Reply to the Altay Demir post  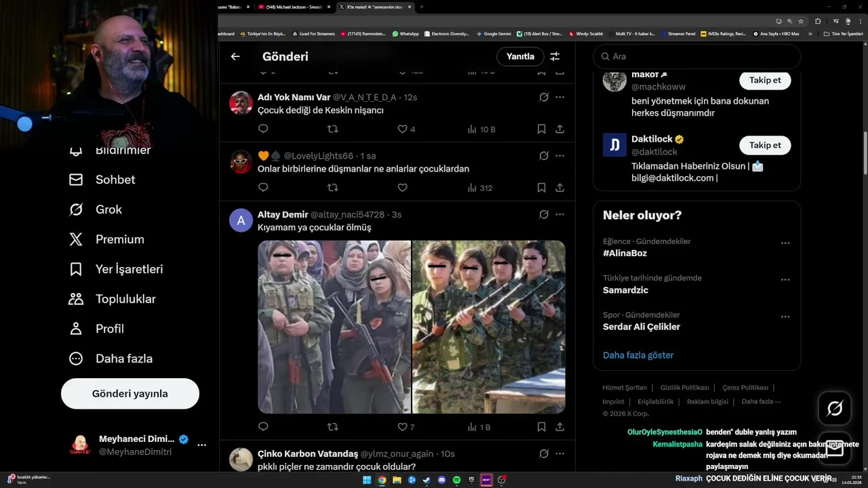coord(263,427)
